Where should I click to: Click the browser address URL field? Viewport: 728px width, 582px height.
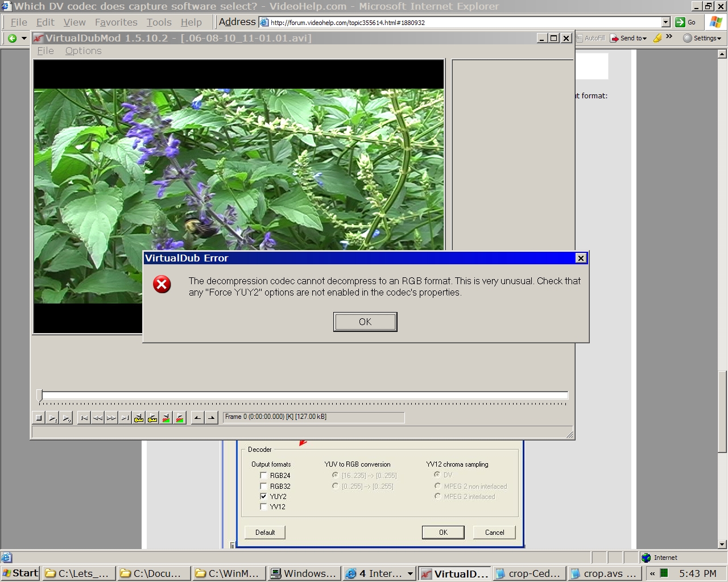pos(460,22)
